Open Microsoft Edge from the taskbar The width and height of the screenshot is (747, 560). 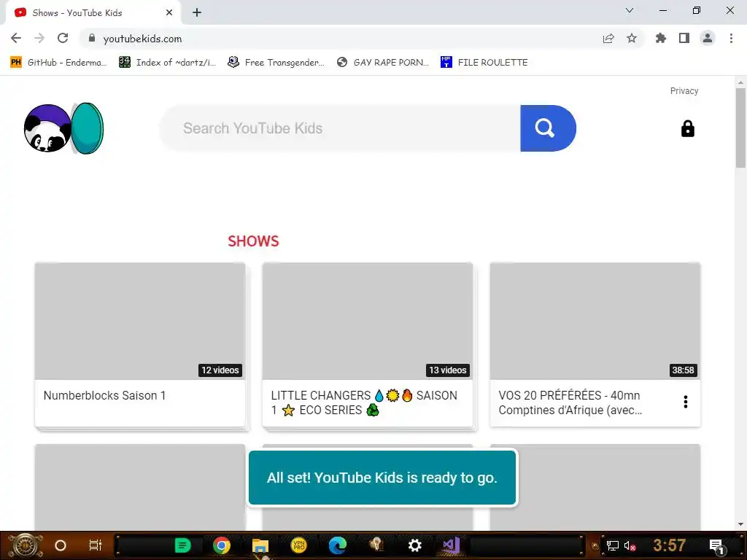pyautogui.click(x=338, y=545)
